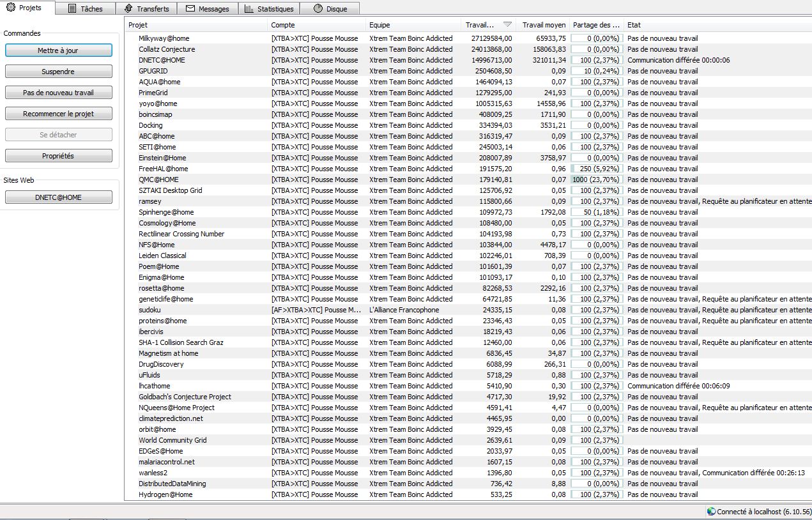Select the FreeHAL@home project row
Viewport: 812px width, 520px height.
click(x=468, y=169)
